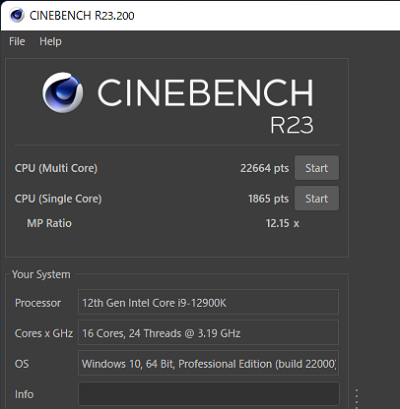Select the Processor name field
400x409 pixels.
208,302
